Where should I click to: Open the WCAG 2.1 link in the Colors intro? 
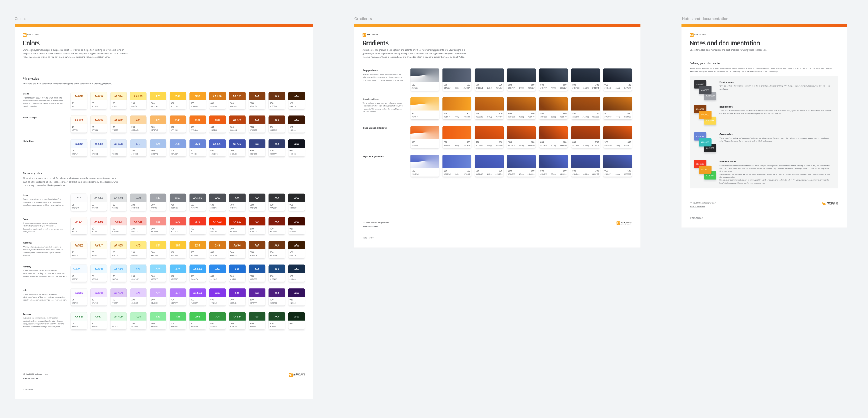click(114, 54)
